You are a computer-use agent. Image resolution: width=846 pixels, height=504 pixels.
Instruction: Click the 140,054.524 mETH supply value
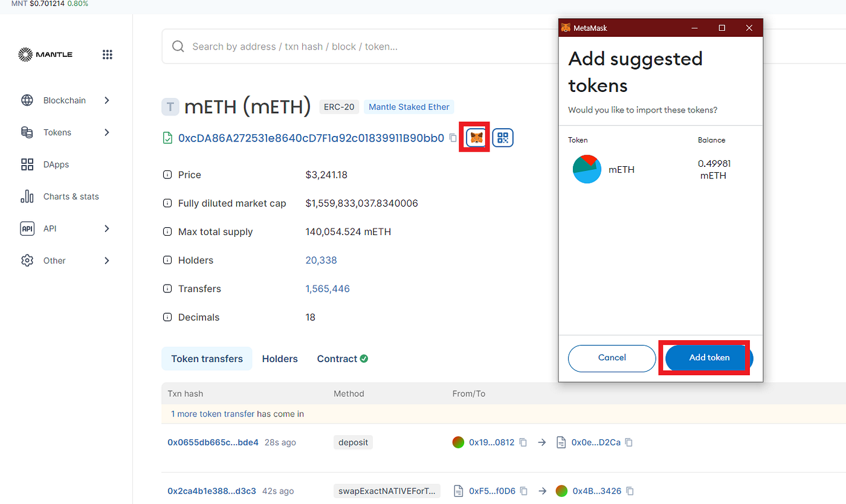click(x=348, y=231)
